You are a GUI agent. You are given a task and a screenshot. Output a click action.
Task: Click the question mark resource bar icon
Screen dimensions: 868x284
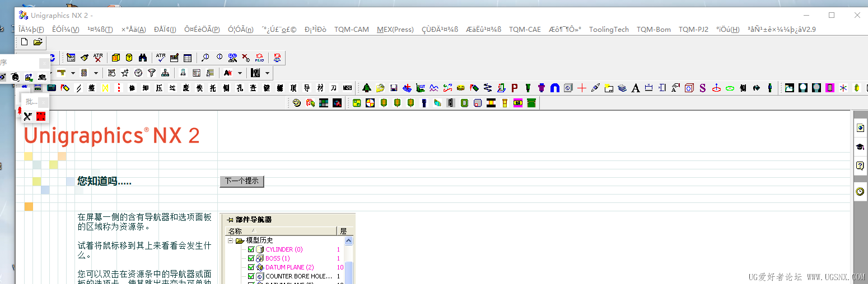point(860,166)
